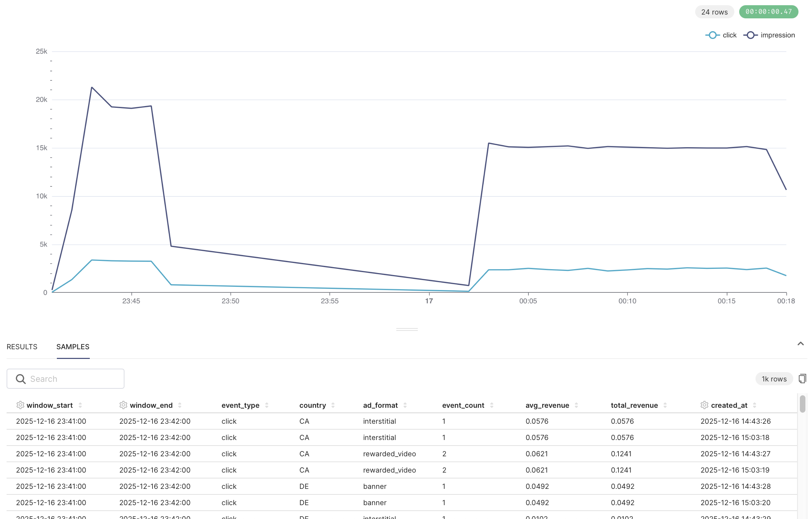Click the panel resize divider handle
Image resolution: width=812 pixels, height=519 pixels.
(x=407, y=329)
